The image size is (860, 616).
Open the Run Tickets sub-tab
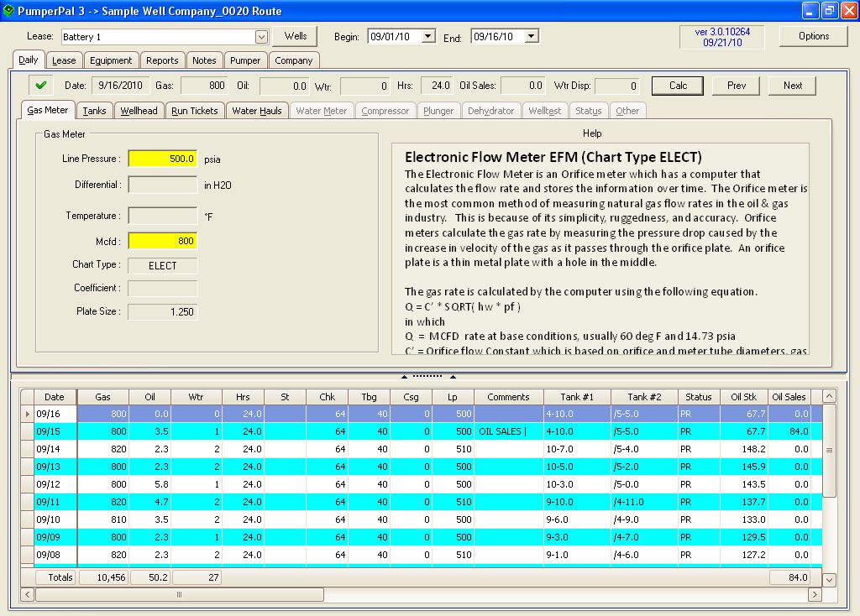(194, 111)
